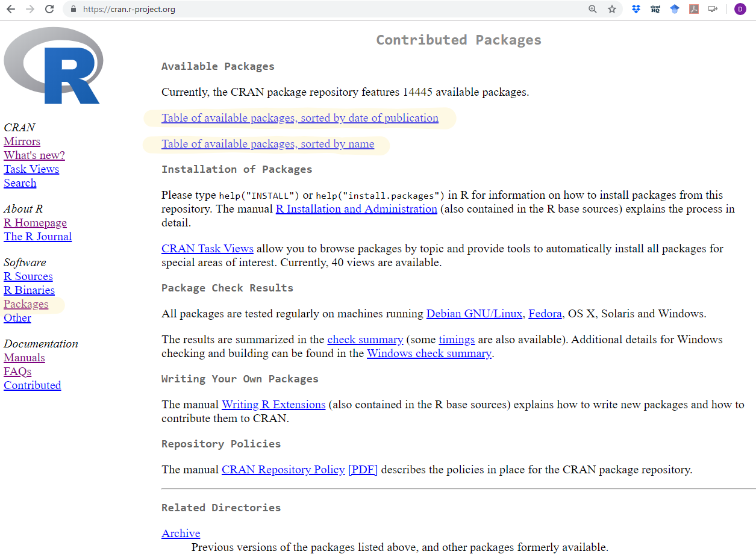
Task: Click the About R sidebar label
Action: pos(23,209)
